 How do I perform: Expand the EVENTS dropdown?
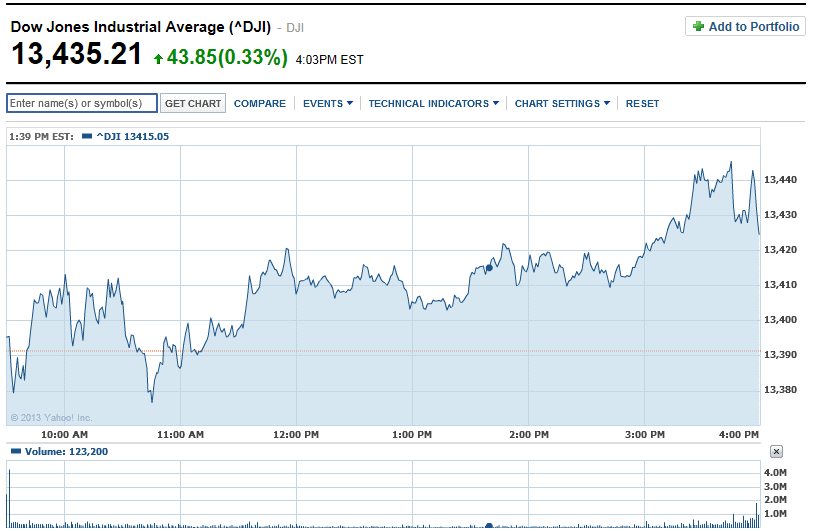[x=328, y=103]
